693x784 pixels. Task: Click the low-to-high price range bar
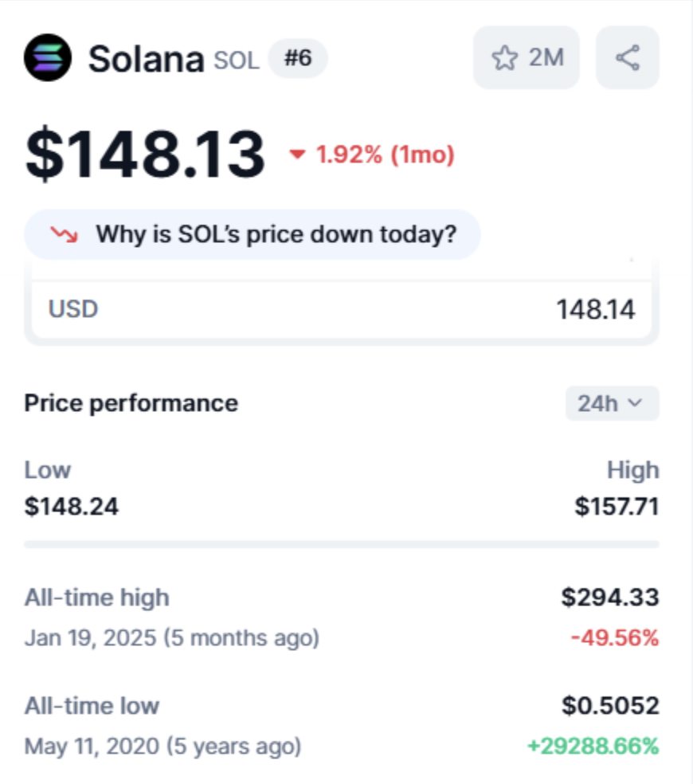tap(341, 544)
